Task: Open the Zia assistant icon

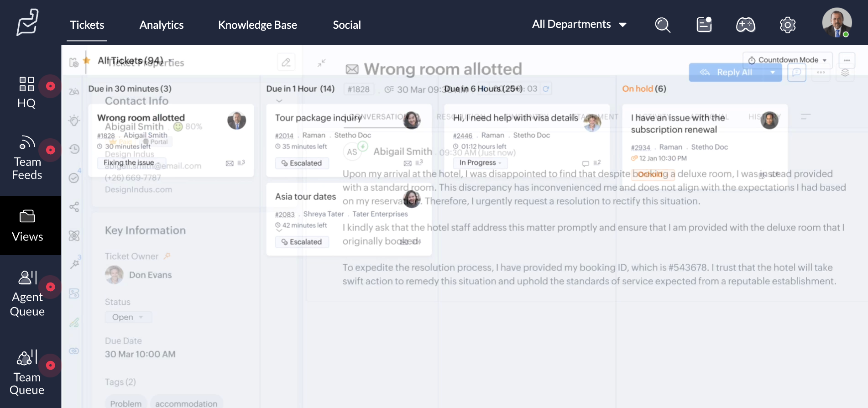Action: click(x=74, y=92)
